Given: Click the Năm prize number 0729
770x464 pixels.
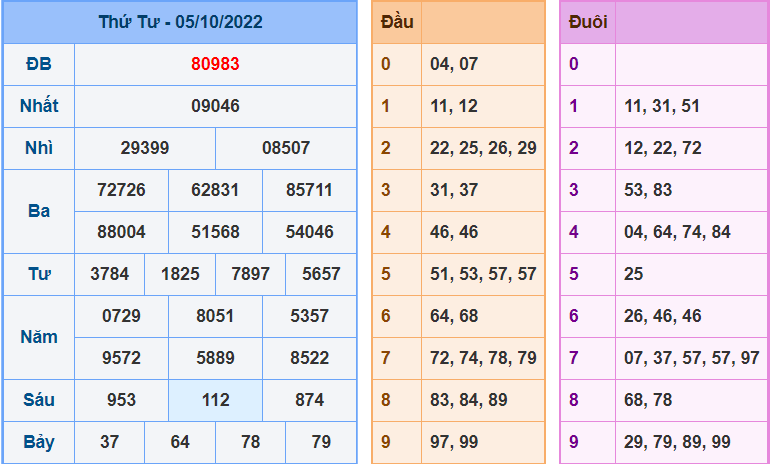Looking at the screenshot, I should point(121,316).
